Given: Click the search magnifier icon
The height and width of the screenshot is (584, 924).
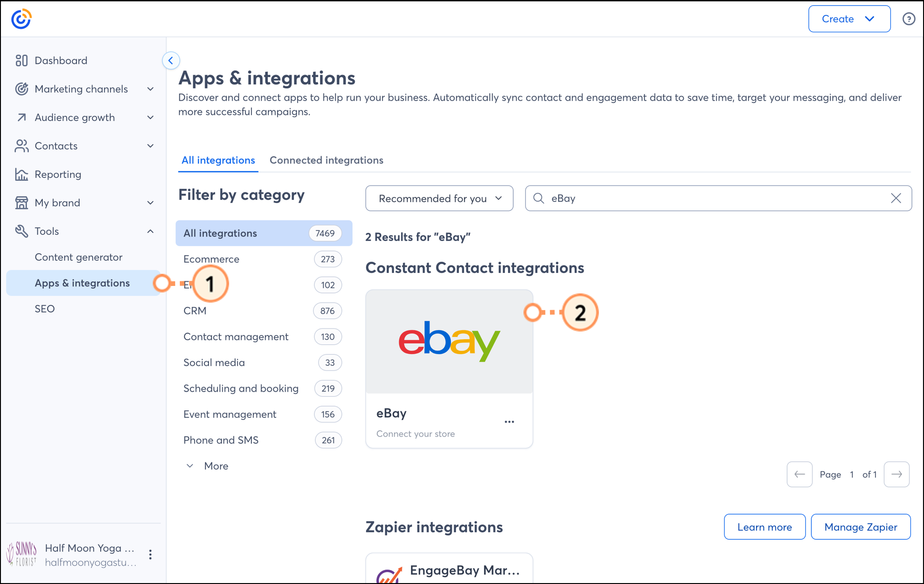Looking at the screenshot, I should 539,198.
